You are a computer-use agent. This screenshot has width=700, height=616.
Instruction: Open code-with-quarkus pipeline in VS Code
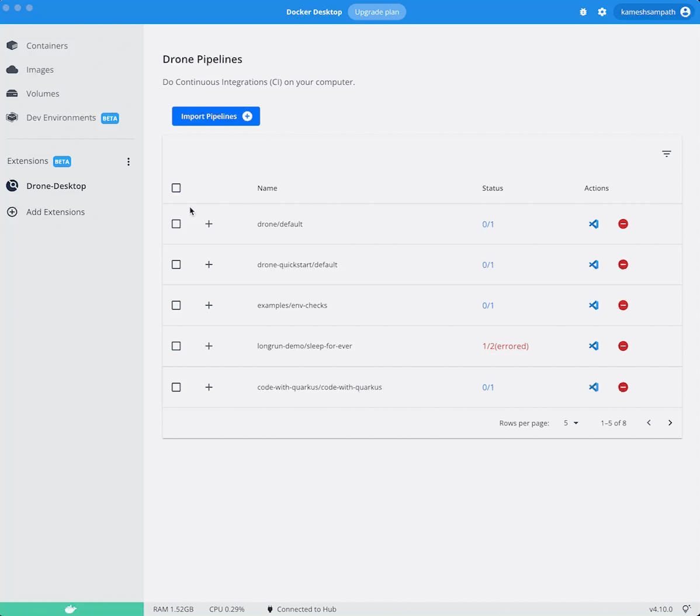coord(593,387)
